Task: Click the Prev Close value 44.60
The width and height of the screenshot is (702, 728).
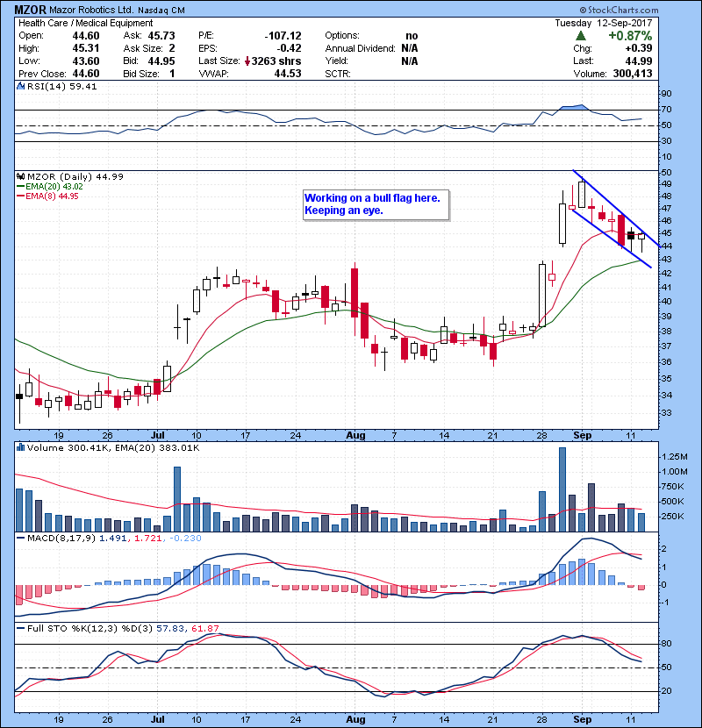Action: coord(86,74)
